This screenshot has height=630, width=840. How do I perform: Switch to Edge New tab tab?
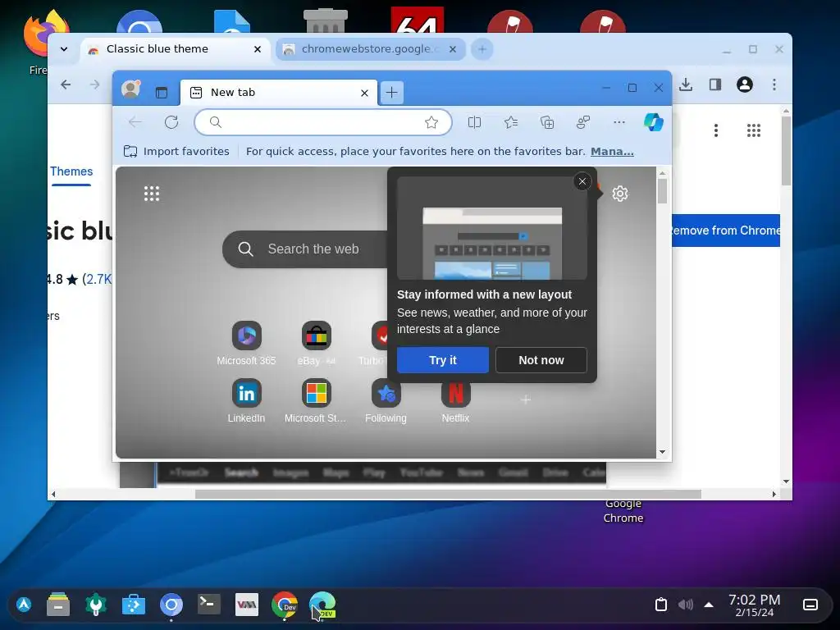tap(279, 92)
